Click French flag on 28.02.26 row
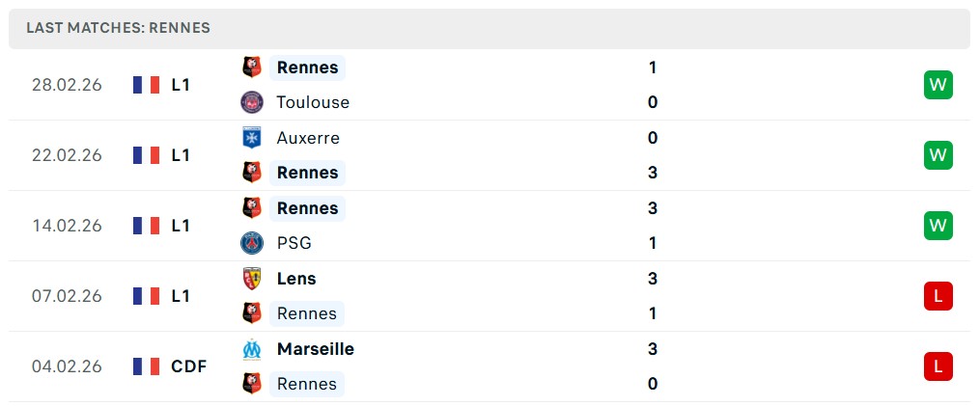Screen dimensions: 980x406 (147, 85)
